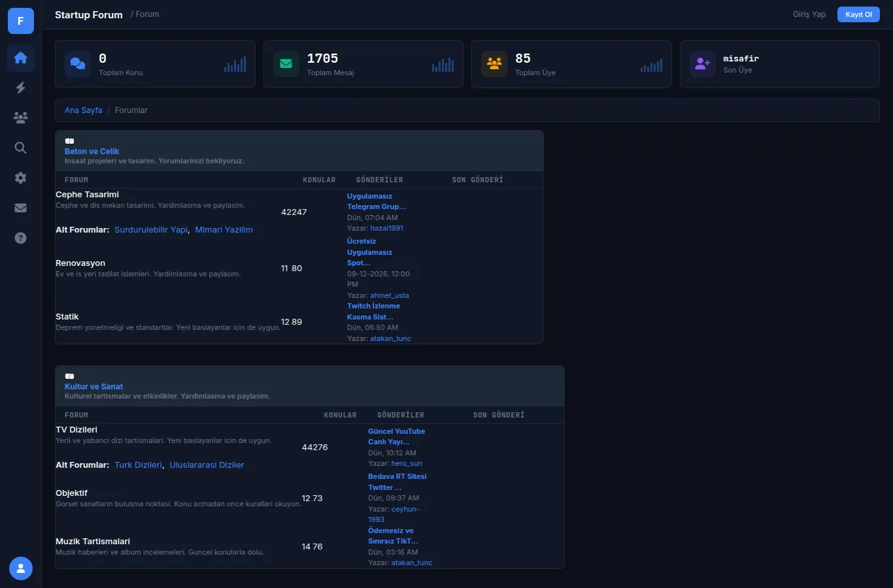The width and height of the screenshot is (893, 588).
Task: Go to Ana Sayfa breadcrumb
Action: click(83, 110)
